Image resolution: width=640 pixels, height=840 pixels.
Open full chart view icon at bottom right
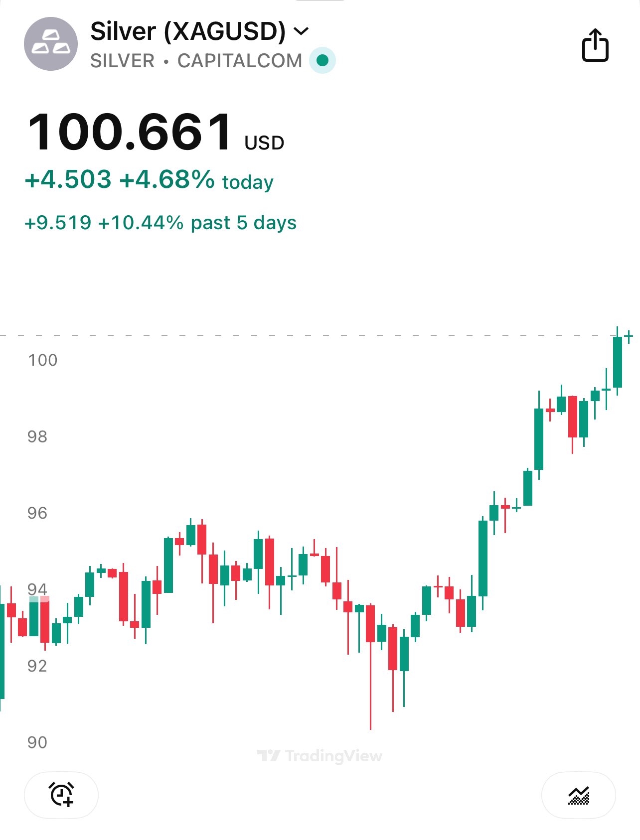(578, 795)
